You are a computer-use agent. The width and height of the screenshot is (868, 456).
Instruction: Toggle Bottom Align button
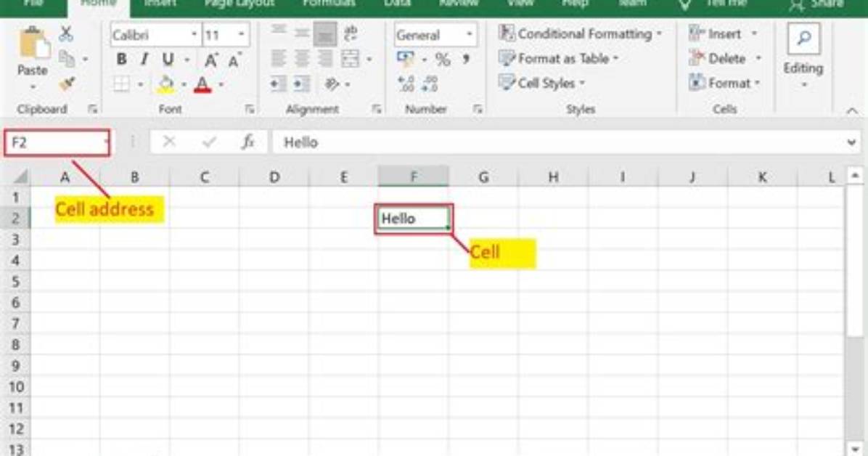(325, 34)
